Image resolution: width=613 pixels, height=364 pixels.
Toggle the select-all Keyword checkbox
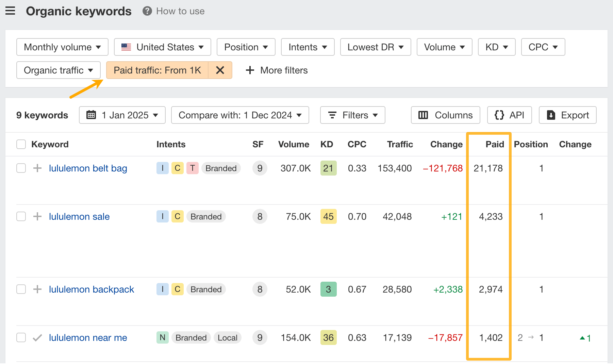pos(21,144)
